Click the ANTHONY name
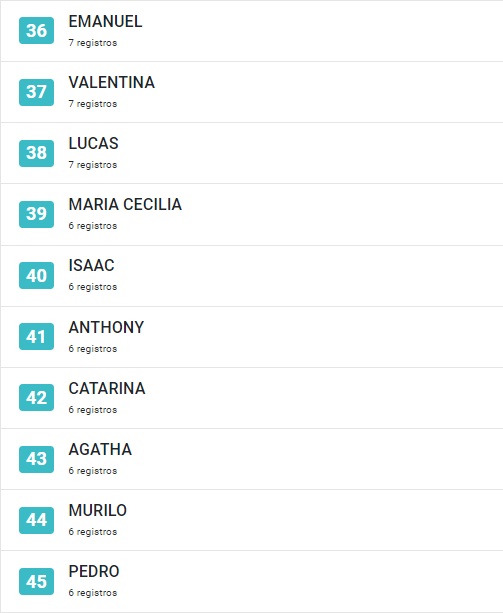The width and height of the screenshot is (503, 613). click(x=106, y=327)
